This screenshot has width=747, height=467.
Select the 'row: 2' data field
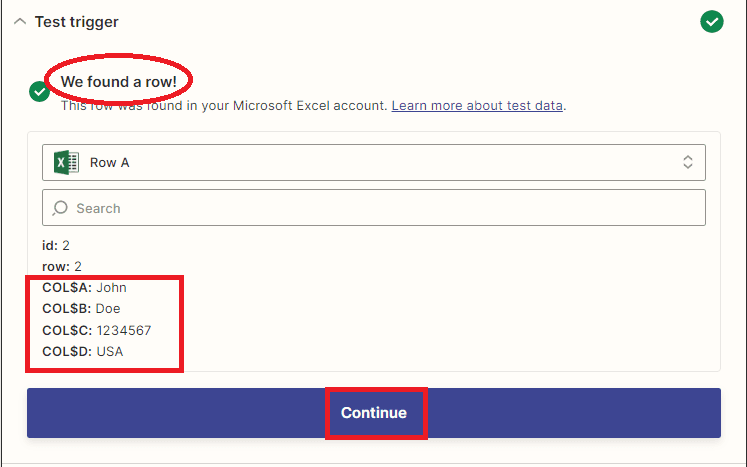tap(62, 266)
